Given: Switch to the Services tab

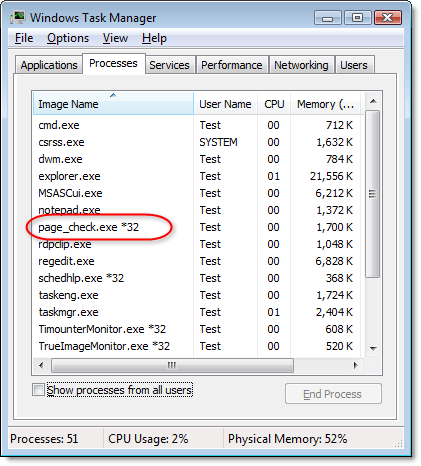Looking at the screenshot, I should [x=169, y=65].
